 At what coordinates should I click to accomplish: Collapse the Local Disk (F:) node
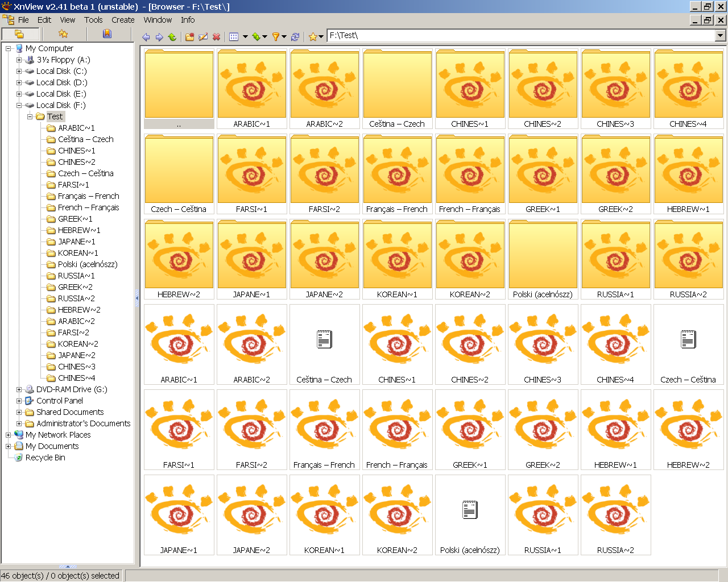coord(19,105)
